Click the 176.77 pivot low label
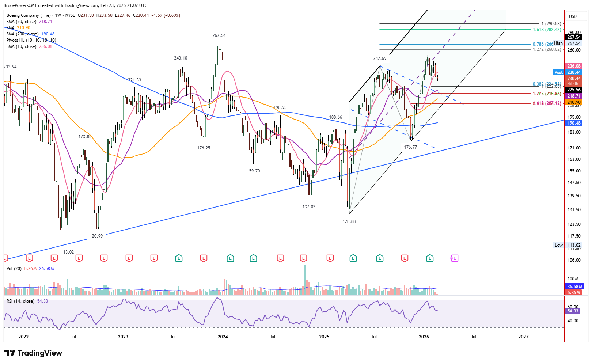 click(410, 147)
